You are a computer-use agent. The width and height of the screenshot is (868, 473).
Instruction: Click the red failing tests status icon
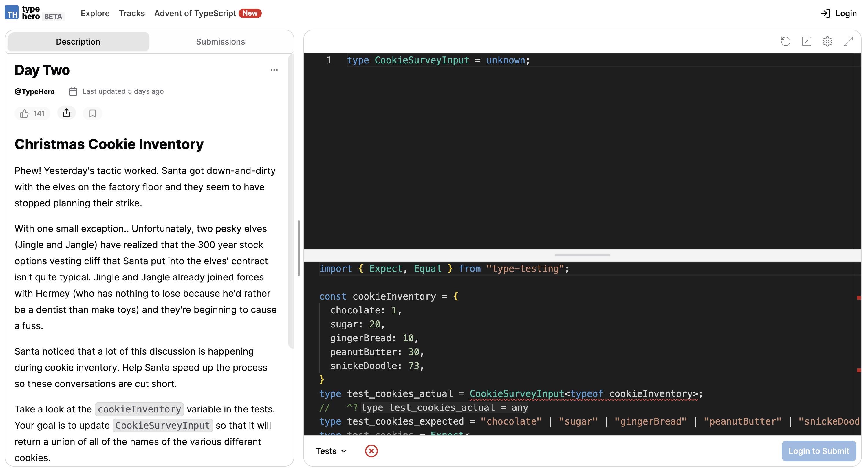(371, 451)
